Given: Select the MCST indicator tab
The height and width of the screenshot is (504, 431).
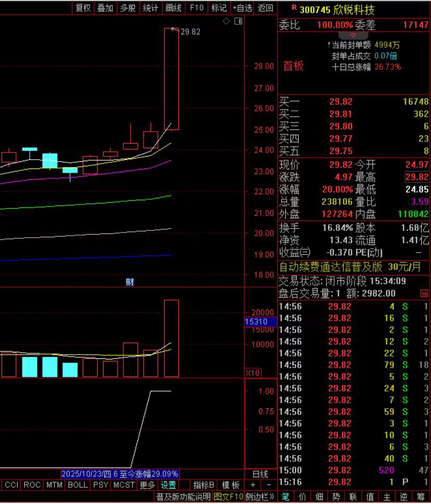Looking at the screenshot, I should 124,485.
